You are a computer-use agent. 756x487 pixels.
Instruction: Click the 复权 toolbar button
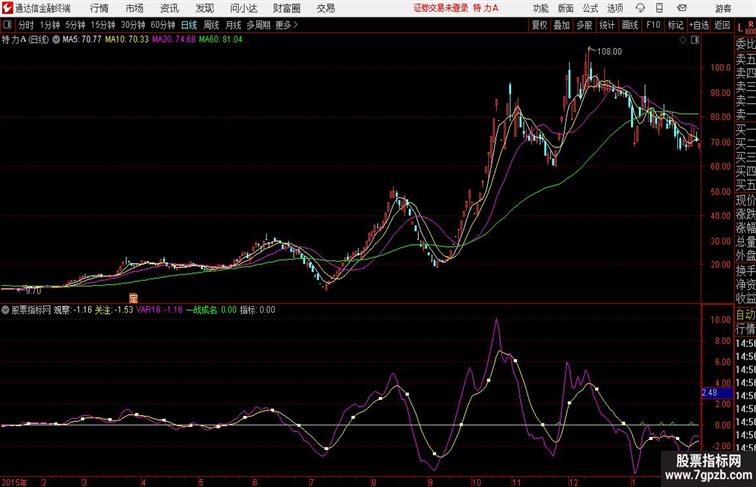click(539, 25)
